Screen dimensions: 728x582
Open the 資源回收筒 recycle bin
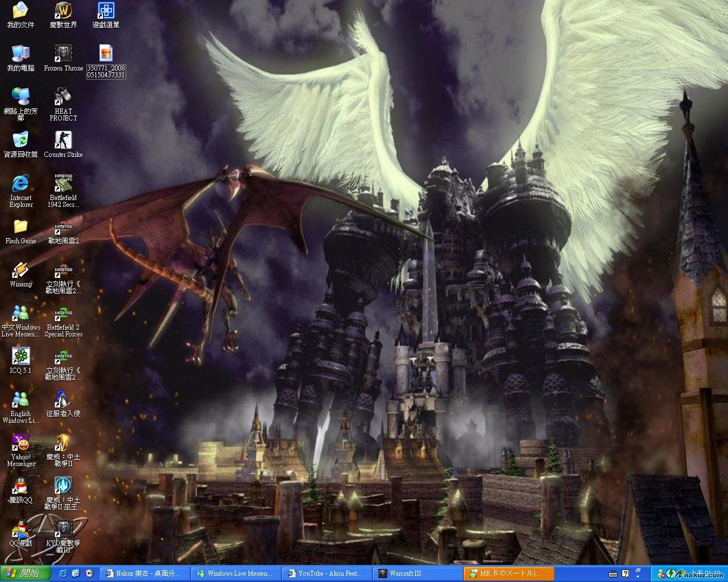20,145
